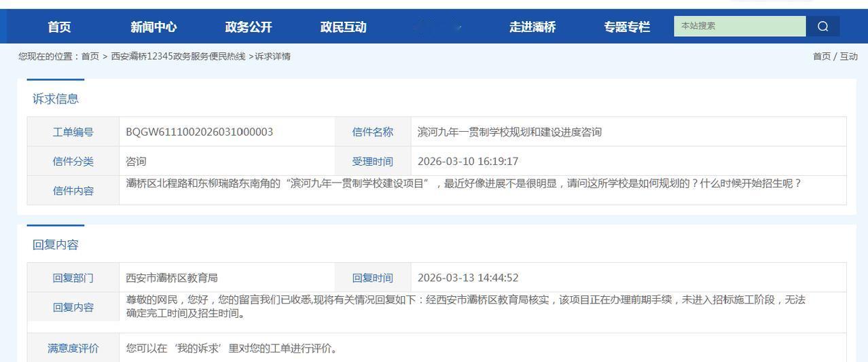Select the accepted time 2026-03-10 16:19:17
The width and height of the screenshot is (868, 362).
(x=468, y=161)
